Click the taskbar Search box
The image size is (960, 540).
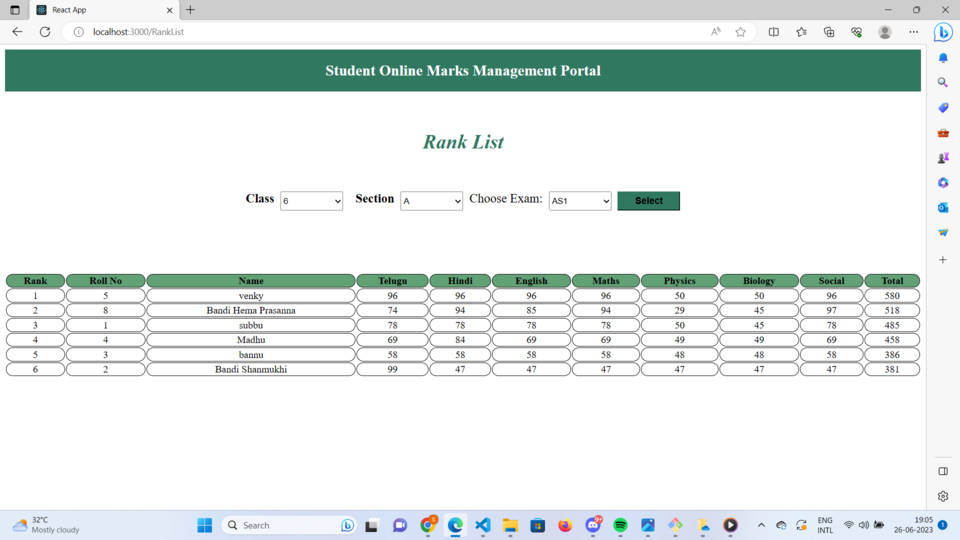coord(289,525)
